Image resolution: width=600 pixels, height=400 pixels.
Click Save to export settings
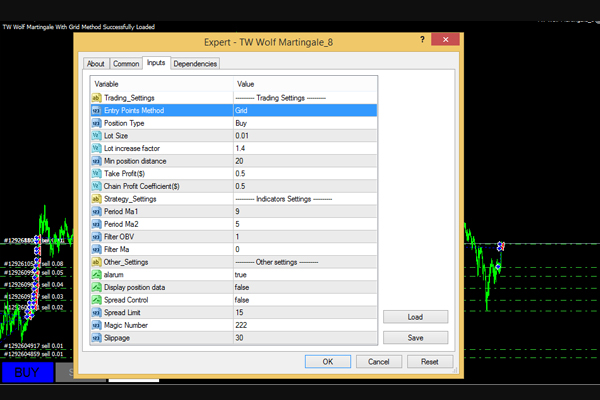coord(416,338)
